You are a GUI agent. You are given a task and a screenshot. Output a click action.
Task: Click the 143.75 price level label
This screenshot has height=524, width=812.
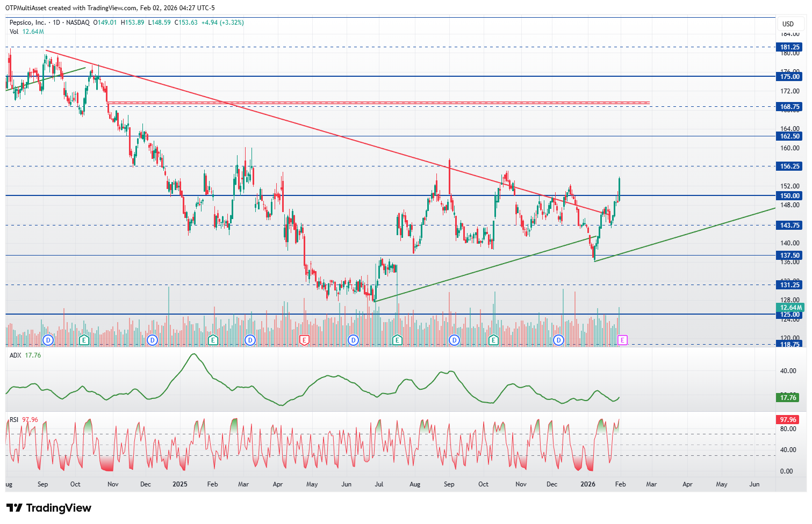[790, 225]
